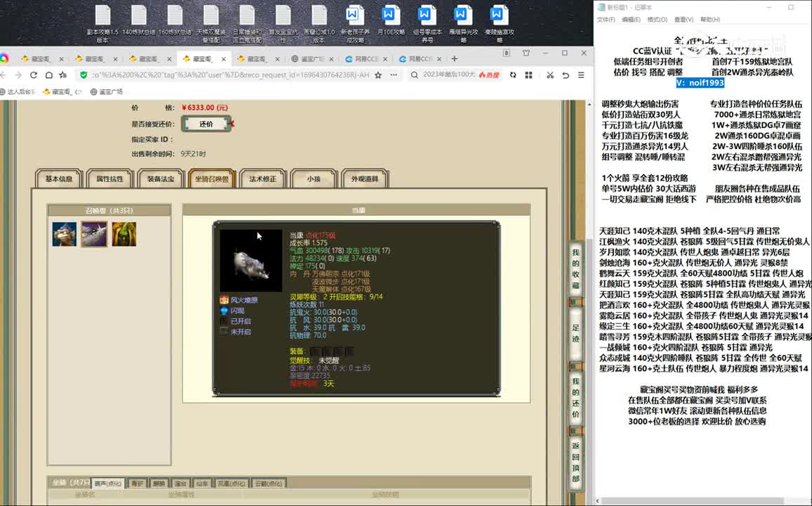Image resolution: width=812 pixels, height=506 pixels.
Task: Open the 坐骑召唤兽 tab
Action: point(212,179)
